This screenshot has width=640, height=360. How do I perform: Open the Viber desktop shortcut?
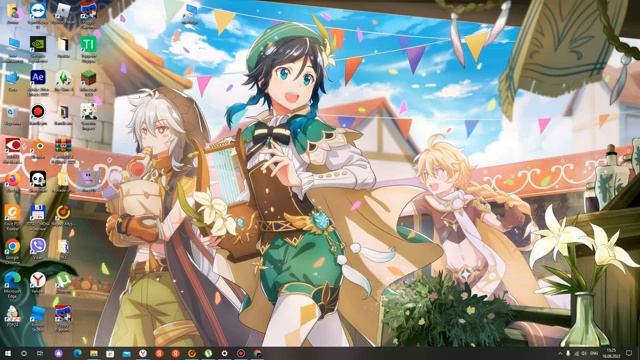38,247
